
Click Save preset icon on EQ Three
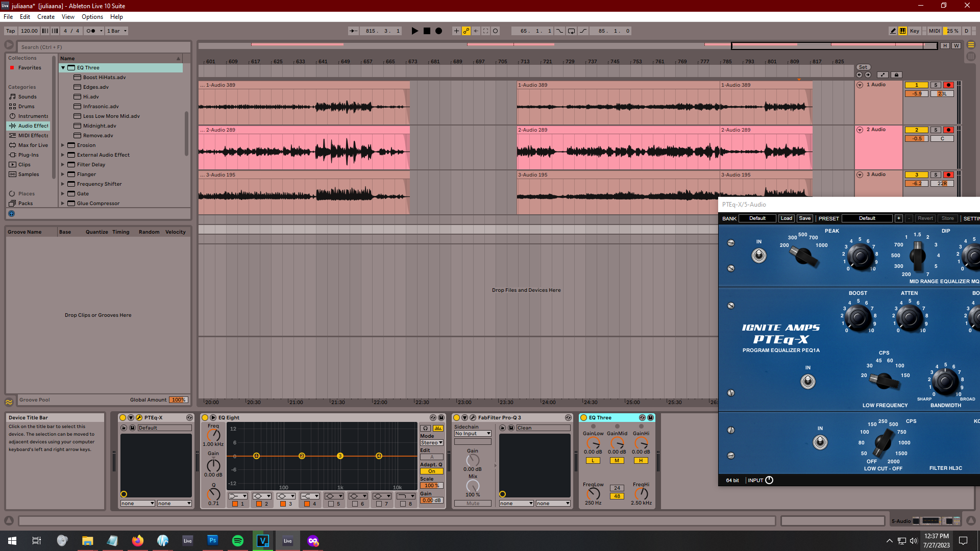(650, 418)
